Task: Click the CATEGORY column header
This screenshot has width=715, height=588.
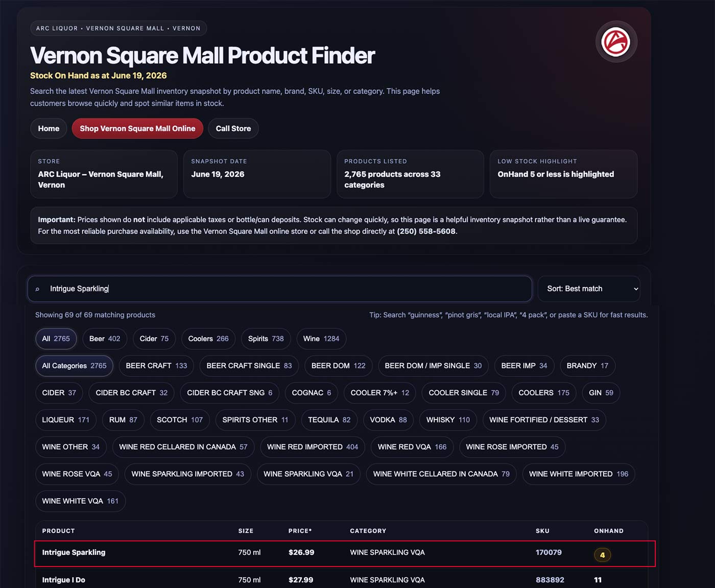Action: click(368, 531)
